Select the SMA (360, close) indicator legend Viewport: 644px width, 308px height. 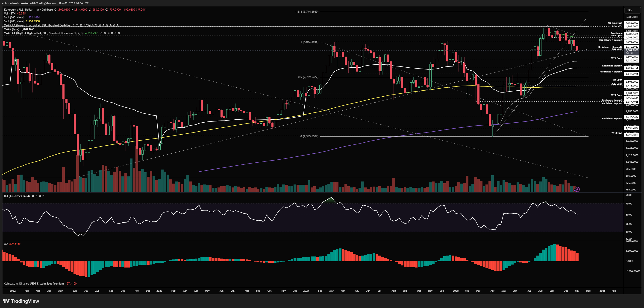[14, 17]
